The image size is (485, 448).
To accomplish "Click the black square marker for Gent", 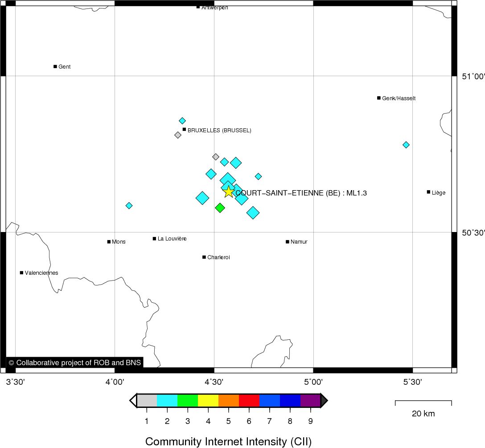I will click(55, 66).
